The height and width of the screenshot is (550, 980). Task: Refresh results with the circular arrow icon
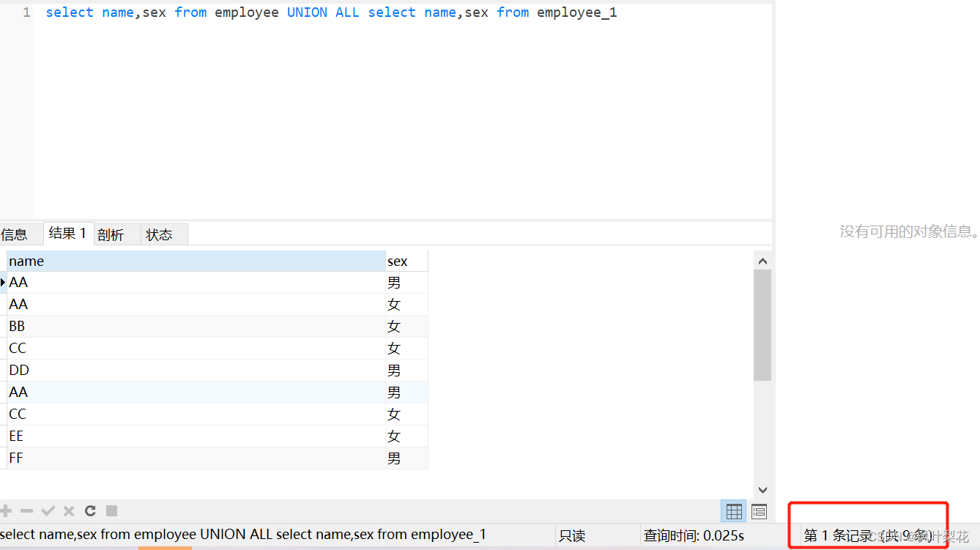coord(90,510)
